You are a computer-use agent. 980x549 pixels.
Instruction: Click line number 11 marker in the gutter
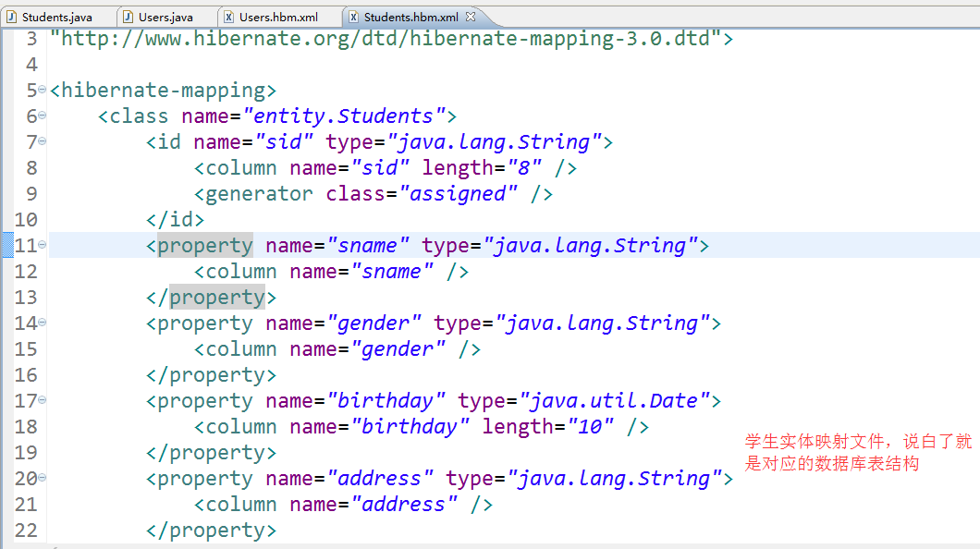coord(26,246)
